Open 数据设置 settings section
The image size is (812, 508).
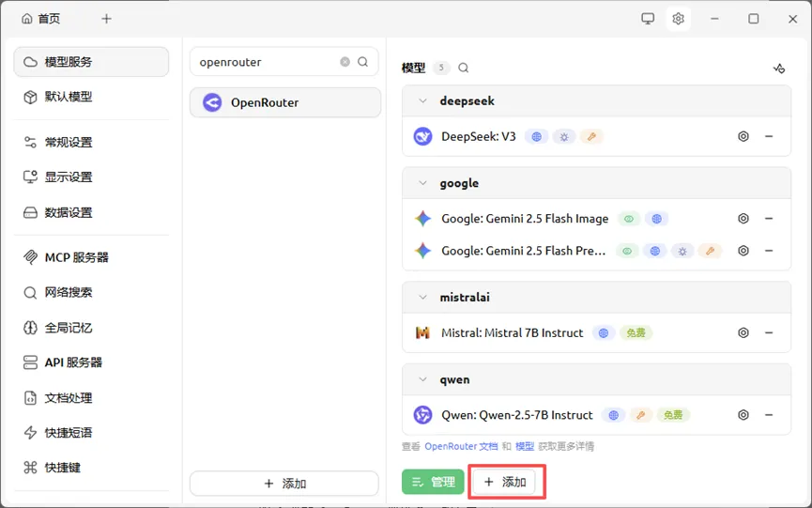coord(91,212)
